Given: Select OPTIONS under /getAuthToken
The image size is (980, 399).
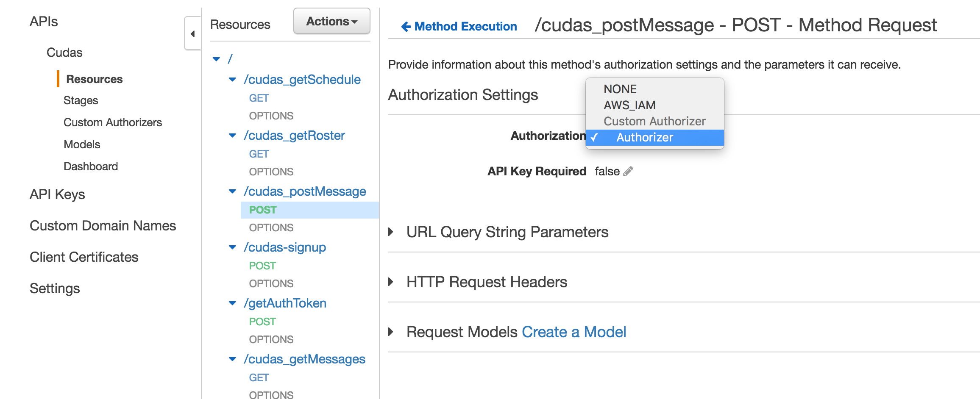Looking at the screenshot, I should [x=271, y=339].
